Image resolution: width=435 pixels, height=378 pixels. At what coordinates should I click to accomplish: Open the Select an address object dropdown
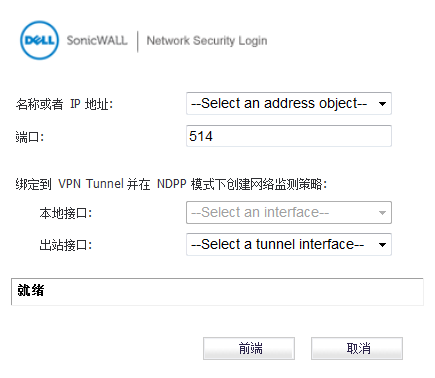click(x=289, y=104)
